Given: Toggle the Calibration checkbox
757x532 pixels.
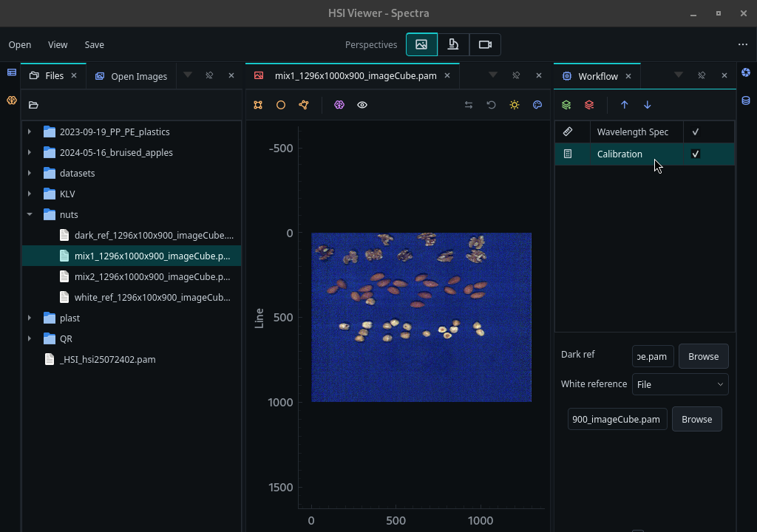Looking at the screenshot, I should tap(696, 154).
